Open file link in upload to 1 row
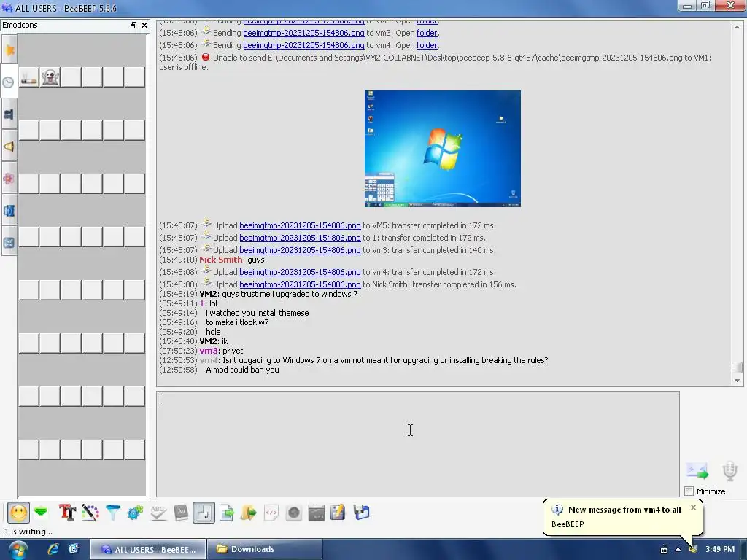747x560 pixels. click(x=300, y=238)
